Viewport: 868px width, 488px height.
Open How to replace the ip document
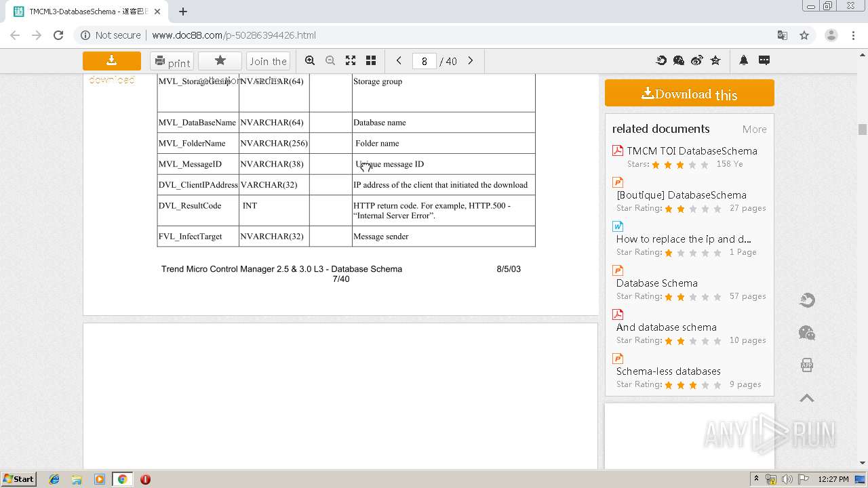click(684, 239)
